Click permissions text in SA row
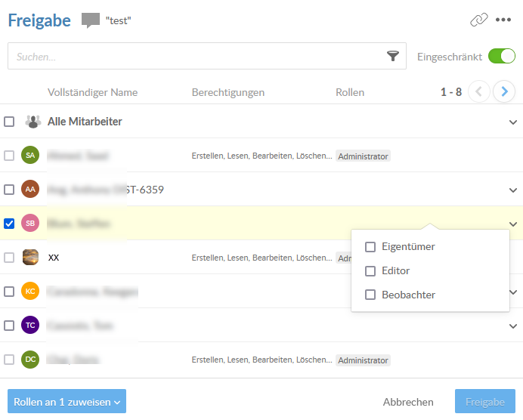The height and width of the screenshot is (420, 523). click(x=261, y=156)
